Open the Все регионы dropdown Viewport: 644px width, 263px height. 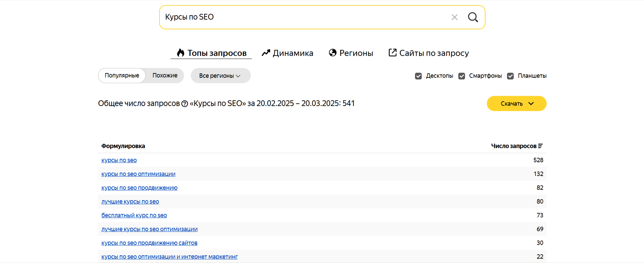(220, 76)
